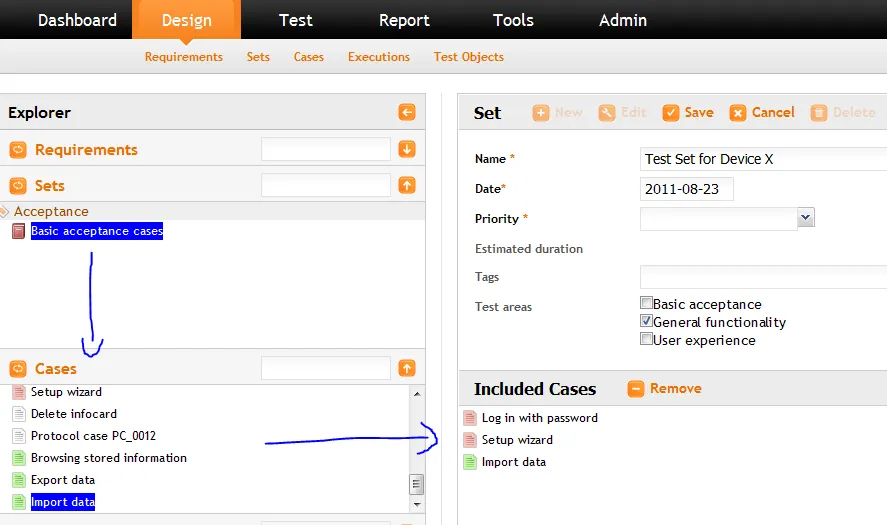Click the refresh icon beside Sets
Image resolution: width=887 pixels, height=525 pixels.
[18, 186]
